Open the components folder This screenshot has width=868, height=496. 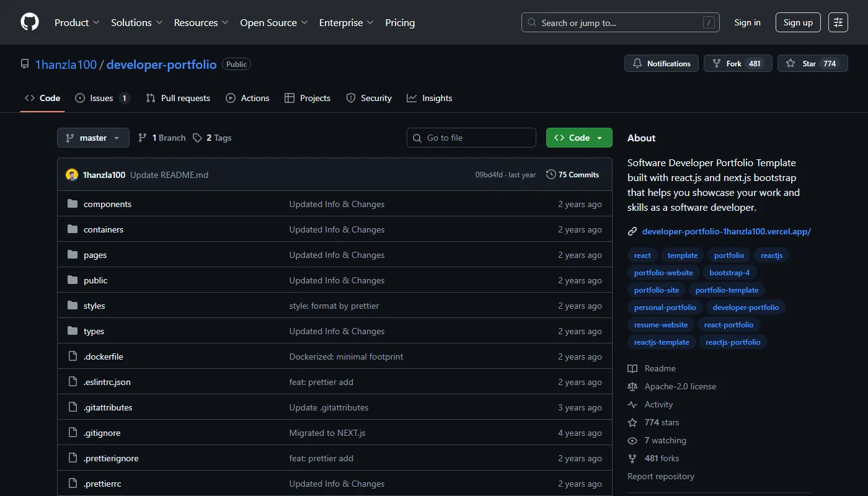(107, 204)
